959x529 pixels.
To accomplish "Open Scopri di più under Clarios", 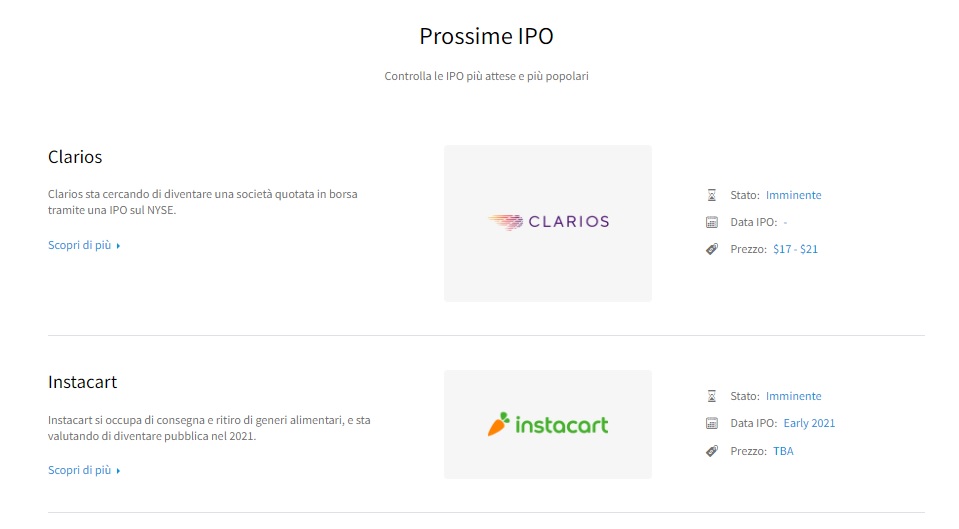I will coord(80,245).
